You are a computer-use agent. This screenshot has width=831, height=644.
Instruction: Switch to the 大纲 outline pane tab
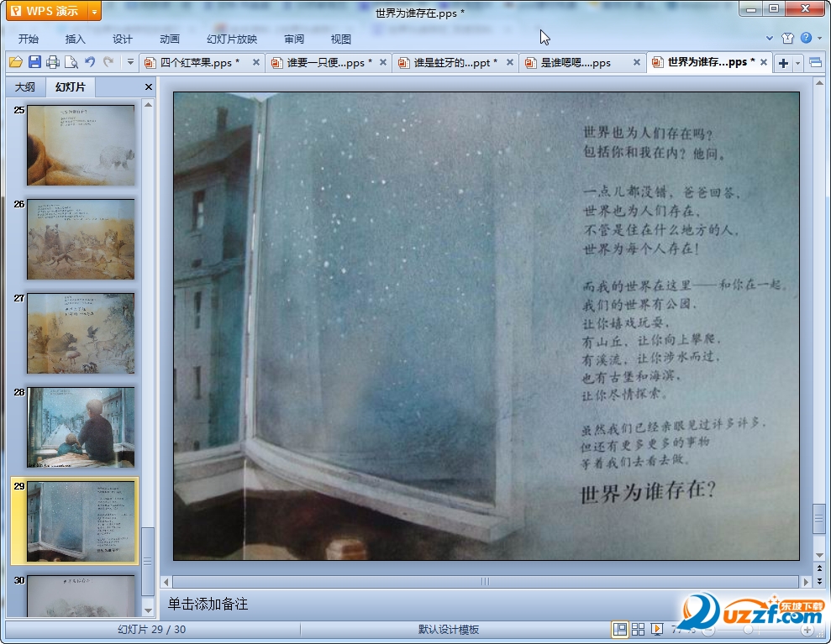tap(25, 86)
